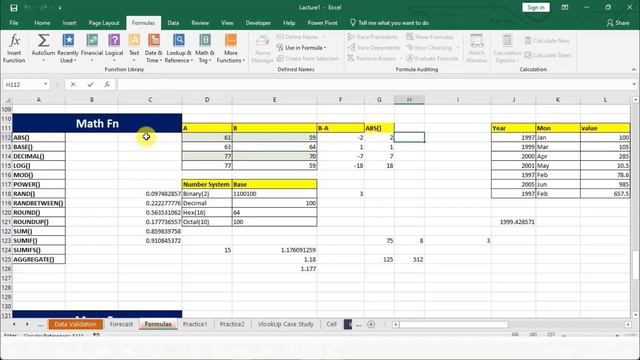640x360 pixels.
Task: Add a new sheet with plus icon
Action: (371, 324)
